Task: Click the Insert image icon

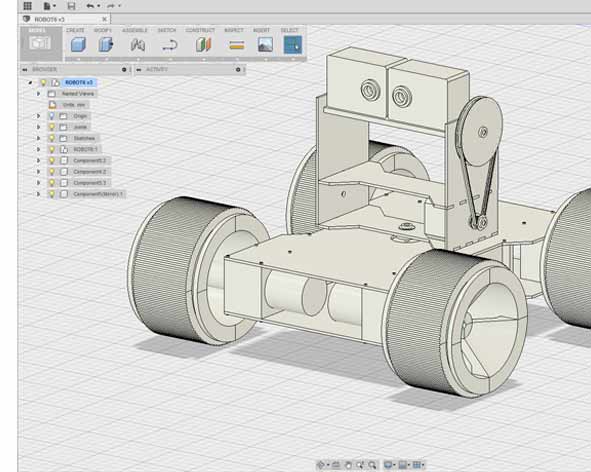Action: pos(265,45)
